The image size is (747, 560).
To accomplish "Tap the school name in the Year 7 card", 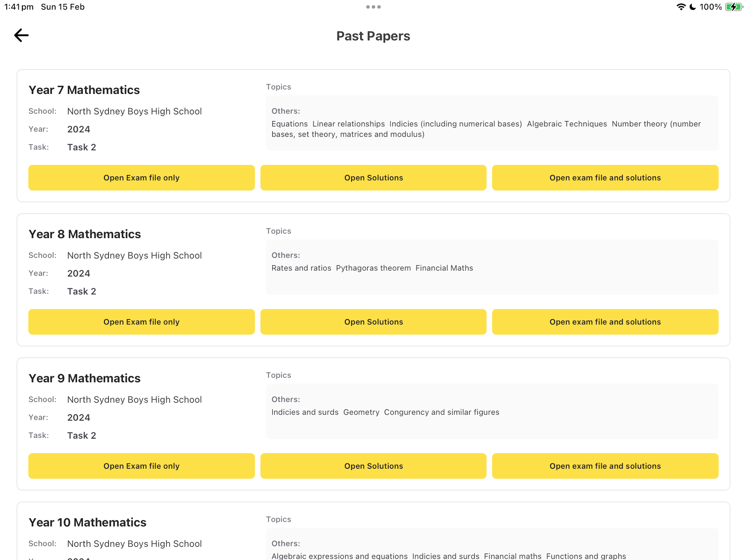I will [135, 112].
